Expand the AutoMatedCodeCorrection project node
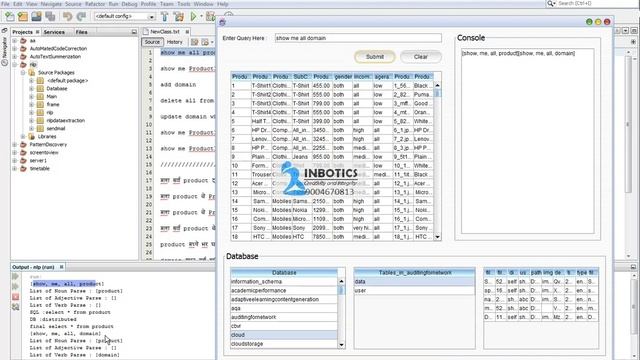The height and width of the screenshot is (360, 640). click(15, 49)
